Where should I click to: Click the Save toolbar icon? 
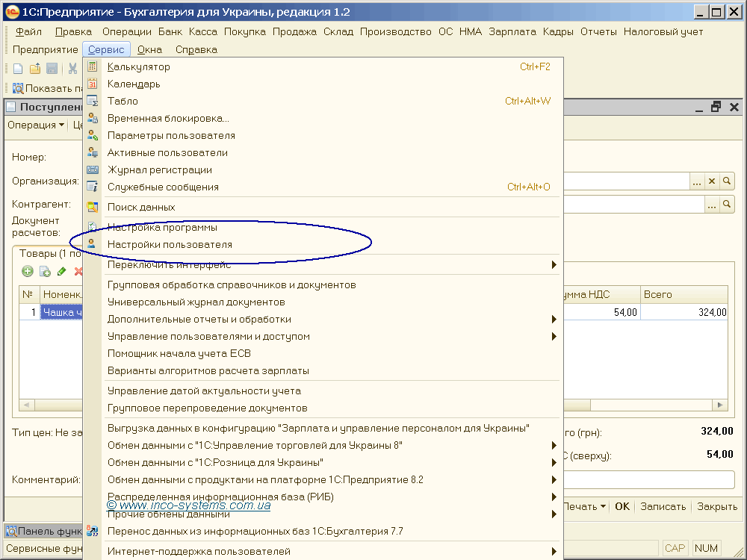[52, 69]
